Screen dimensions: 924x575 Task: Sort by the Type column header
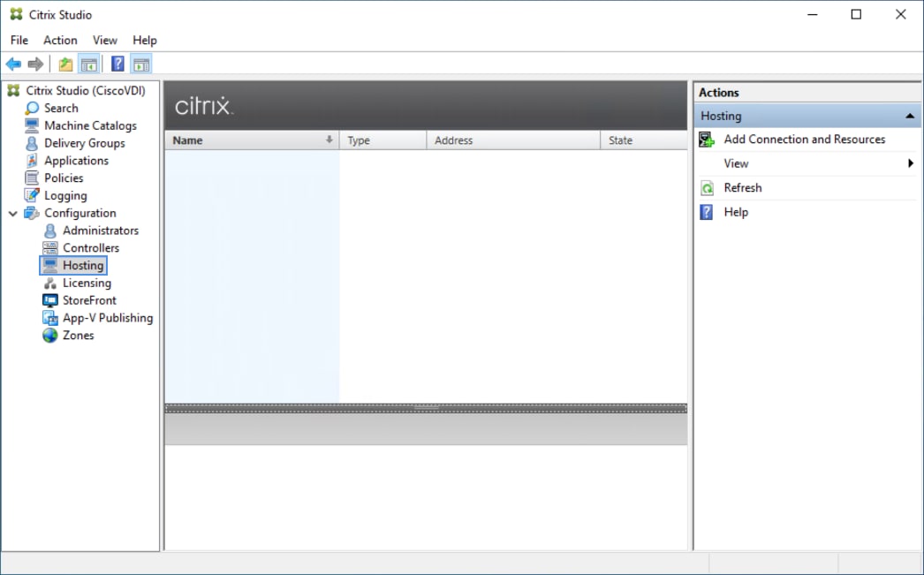point(383,140)
